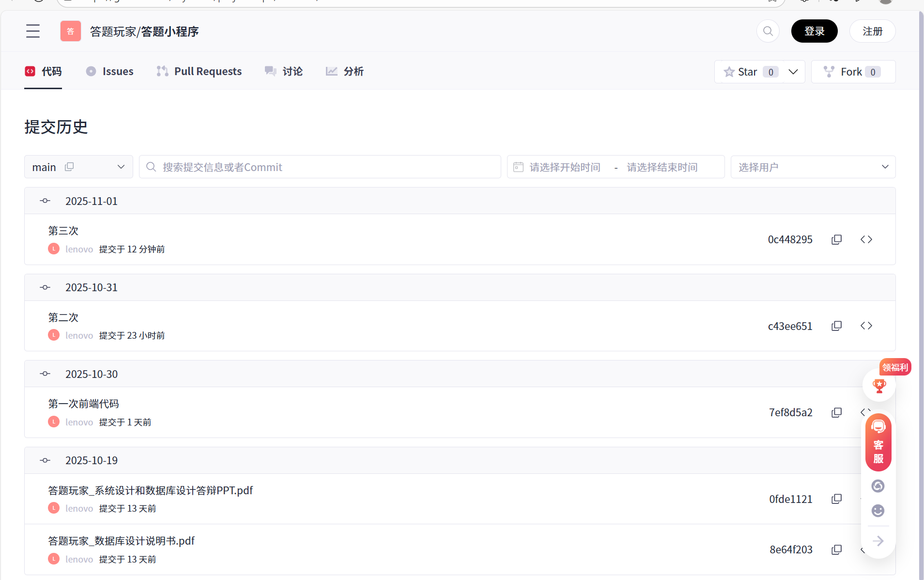Image resolution: width=924 pixels, height=580 pixels.
Task: Select the 请选择开始时间 start date field
Action: [565, 167]
